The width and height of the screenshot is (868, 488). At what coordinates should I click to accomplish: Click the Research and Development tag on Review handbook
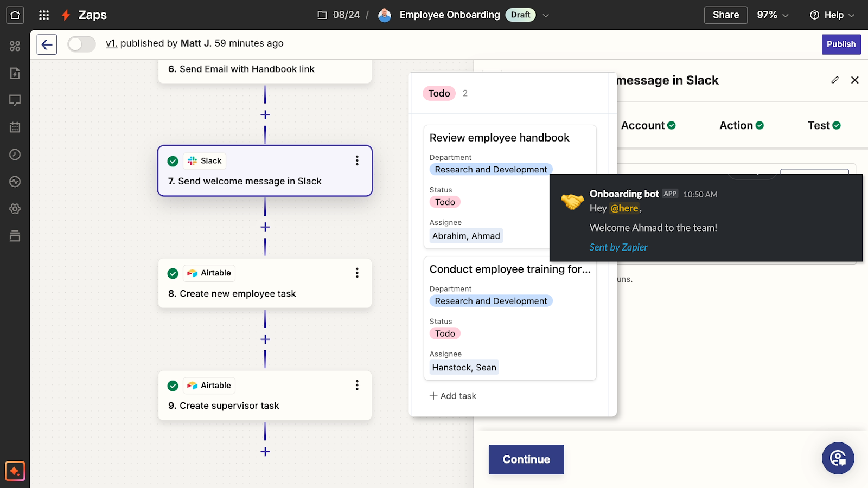click(x=491, y=170)
